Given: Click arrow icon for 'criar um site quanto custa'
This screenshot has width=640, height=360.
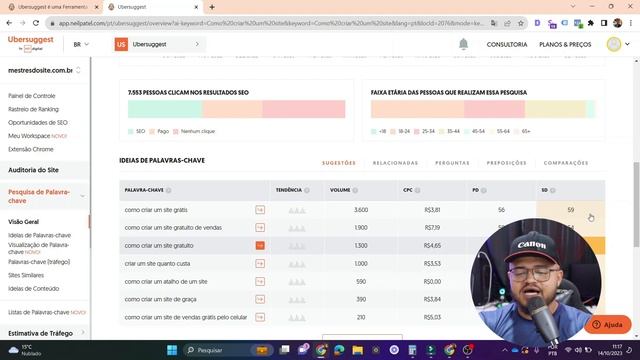Looking at the screenshot, I should pos(260,264).
